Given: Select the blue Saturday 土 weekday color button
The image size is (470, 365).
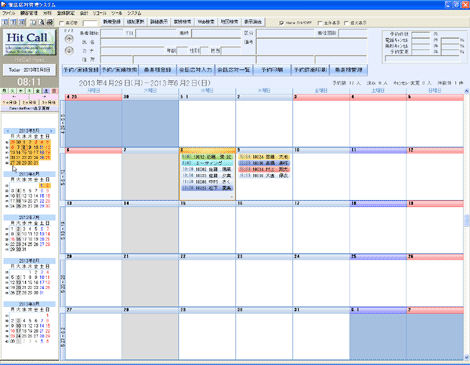Looking at the screenshot, I should 47,91.
